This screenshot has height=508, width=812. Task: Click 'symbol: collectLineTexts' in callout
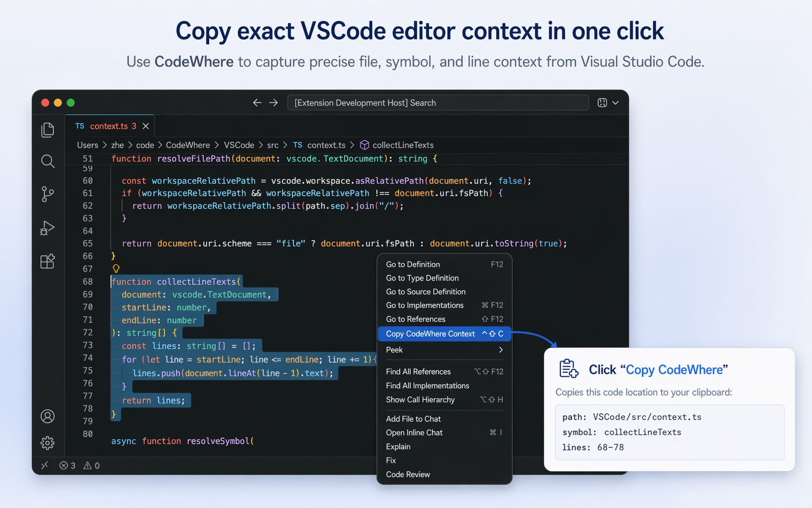(x=622, y=432)
